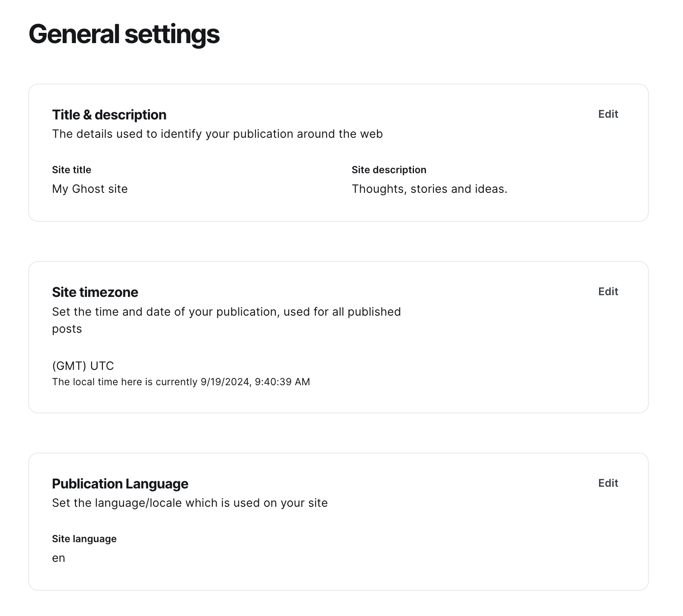Click Edit for Publication Language
Viewport: 683px width, 616px height.
pos(608,483)
